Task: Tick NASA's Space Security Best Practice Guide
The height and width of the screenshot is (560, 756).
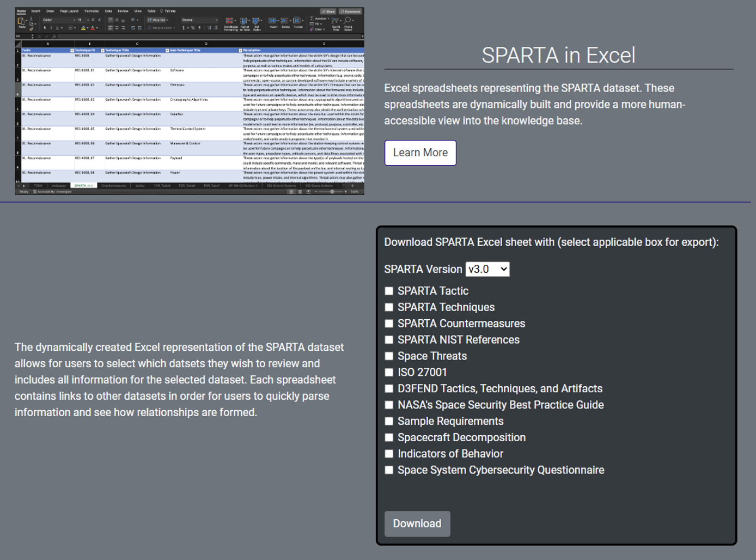Action: [x=389, y=405]
